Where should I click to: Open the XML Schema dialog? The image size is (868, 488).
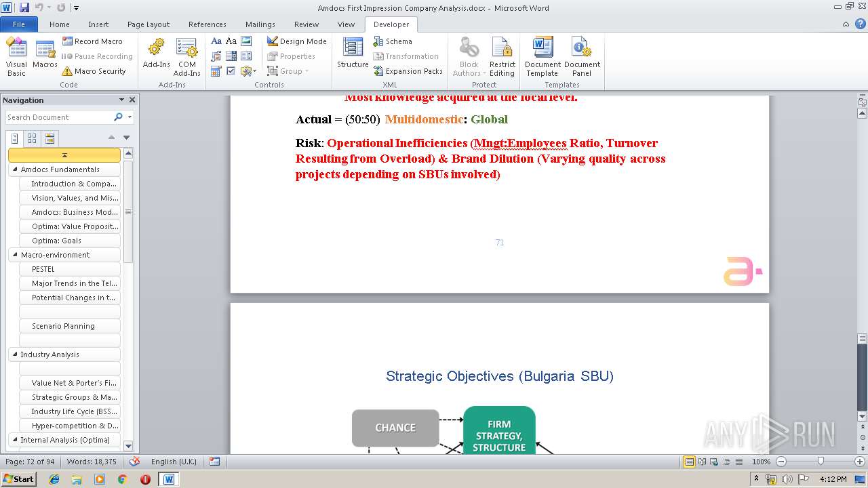(393, 41)
